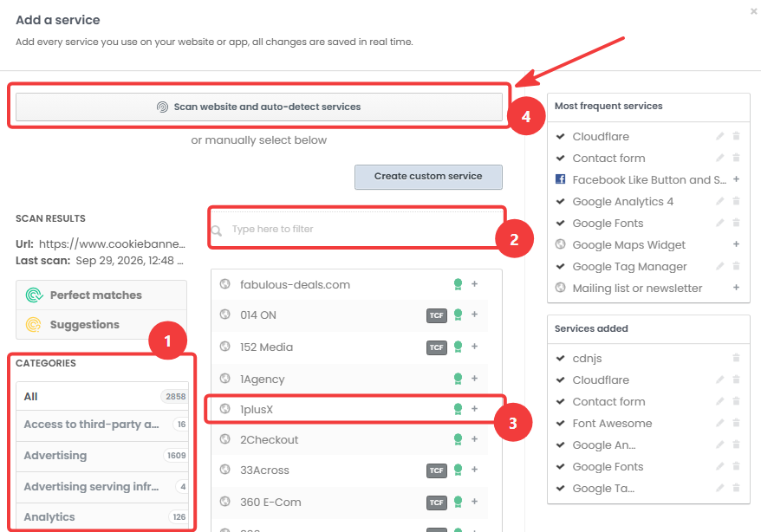Edit Contact form in Most frequent services
The image size is (761, 532).
point(719,158)
